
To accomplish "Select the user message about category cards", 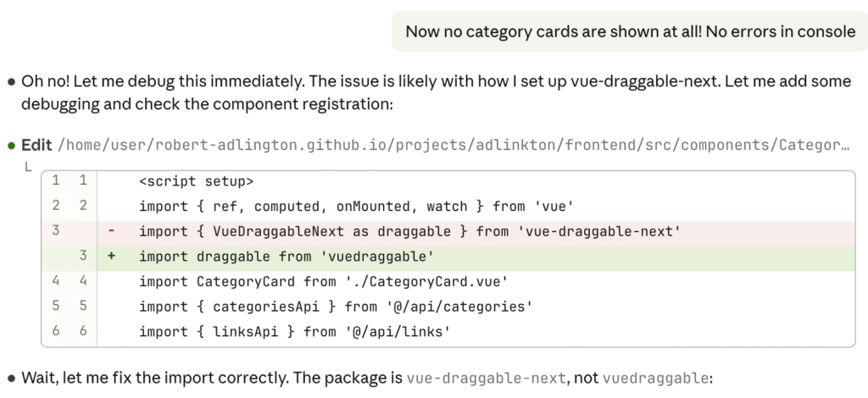I will coord(630,31).
